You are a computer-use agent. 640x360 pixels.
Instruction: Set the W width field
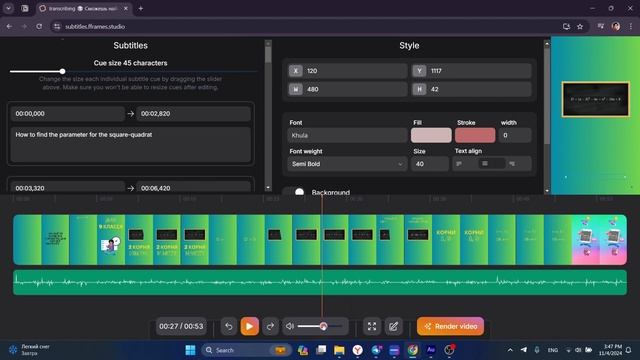(348, 89)
